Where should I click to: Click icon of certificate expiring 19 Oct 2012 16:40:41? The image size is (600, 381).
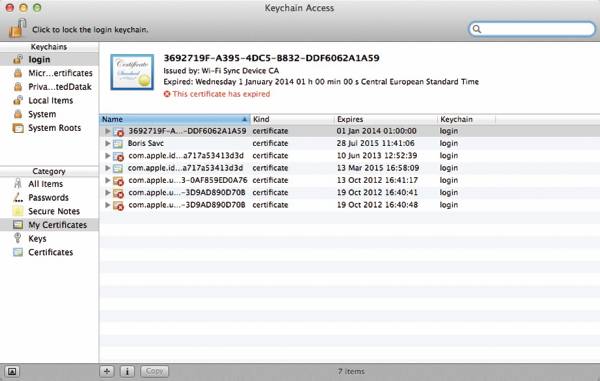[x=118, y=193]
